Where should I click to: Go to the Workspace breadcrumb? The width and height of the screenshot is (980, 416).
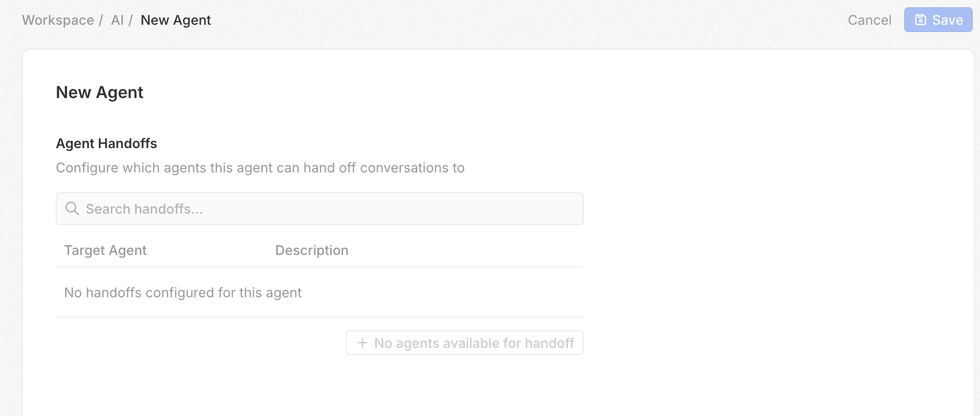pos(58,20)
